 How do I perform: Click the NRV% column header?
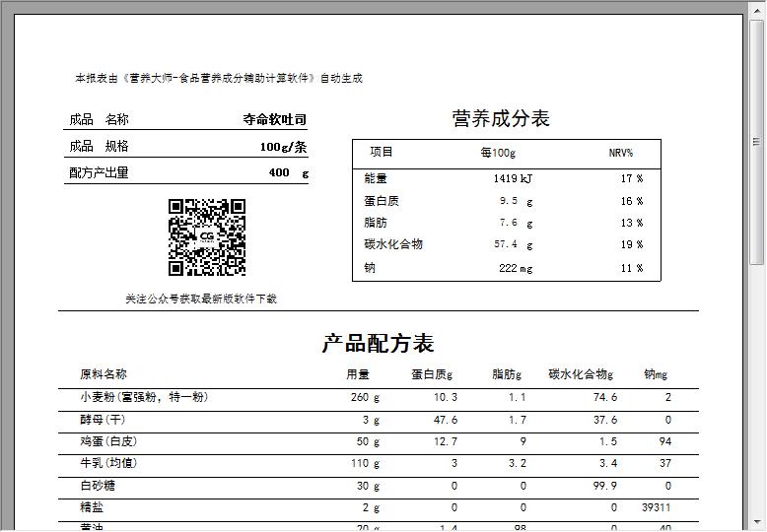(621, 153)
